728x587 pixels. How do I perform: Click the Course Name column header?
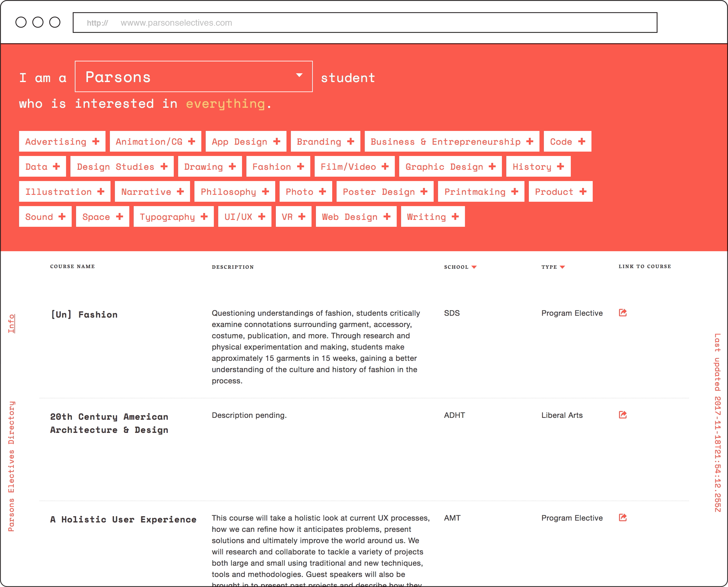coord(73,267)
